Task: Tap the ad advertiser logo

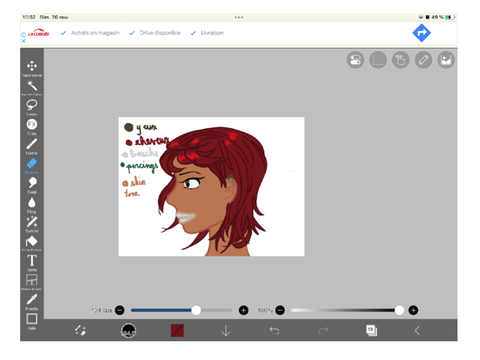Action: click(x=39, y=33)
